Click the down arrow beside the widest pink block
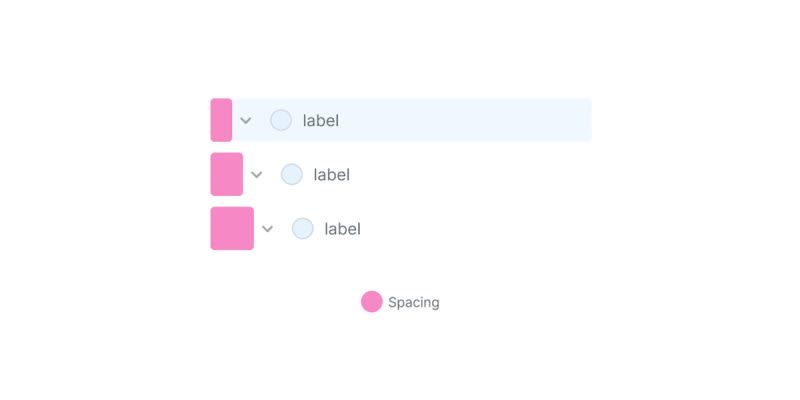Viewport: 800px width, 400px height. (267, 229)
